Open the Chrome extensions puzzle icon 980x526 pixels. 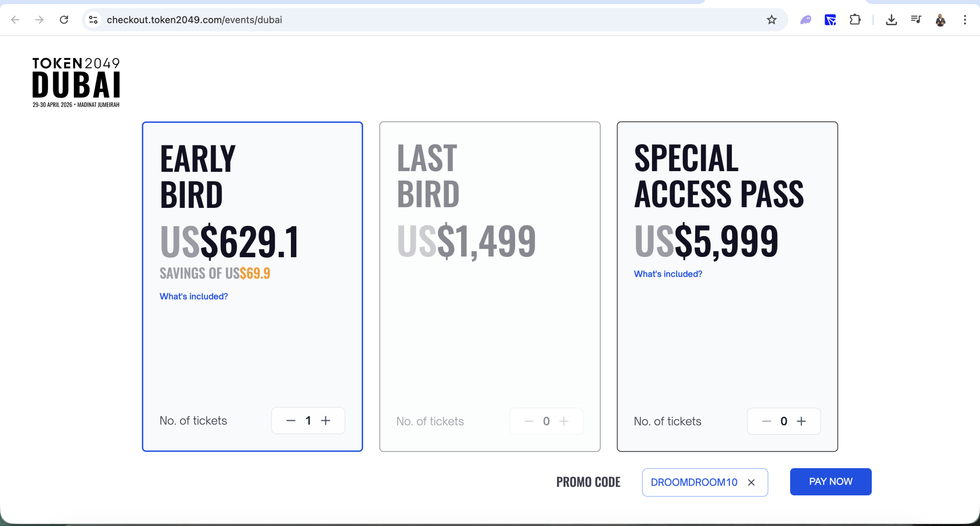click(854, 20)
